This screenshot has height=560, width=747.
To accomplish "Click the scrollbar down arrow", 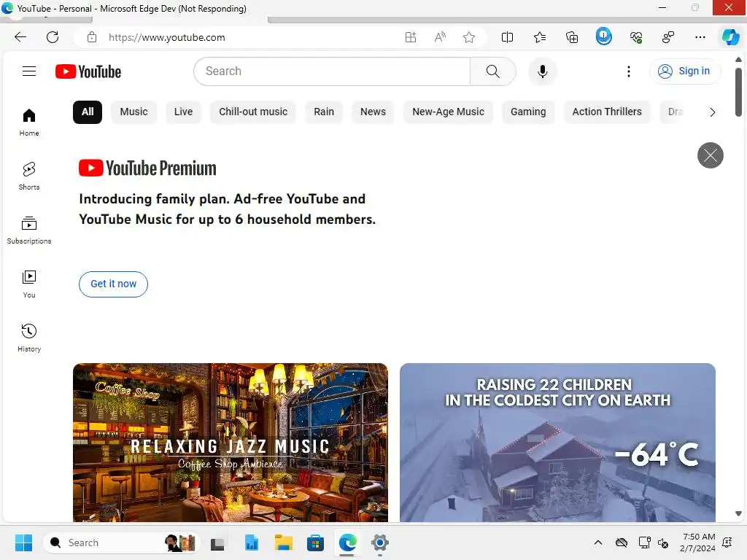I will coord(738,514).
